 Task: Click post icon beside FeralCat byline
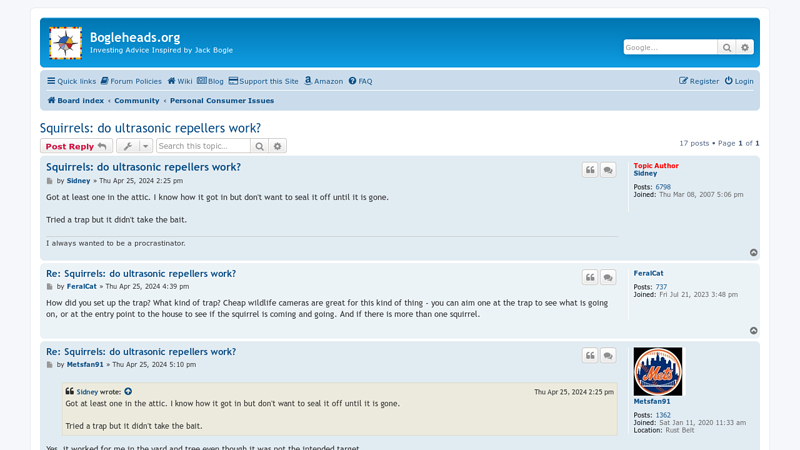[x=49, y=287]
